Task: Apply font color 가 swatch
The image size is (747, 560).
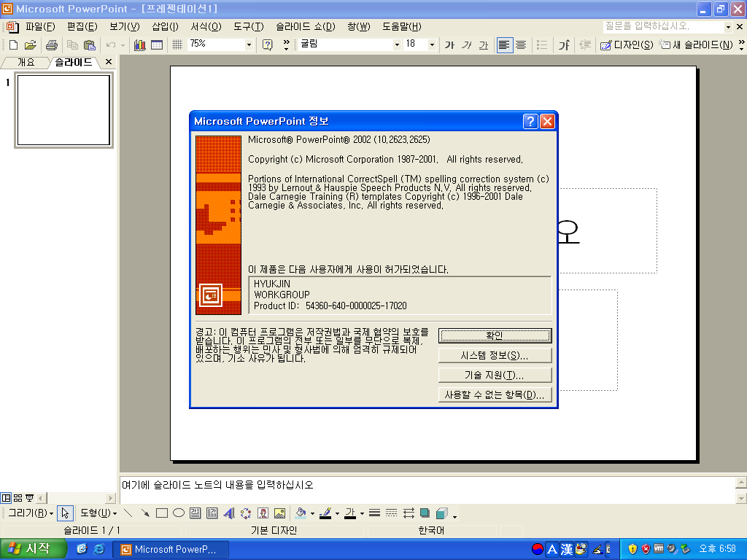Action: coord(350,513)
